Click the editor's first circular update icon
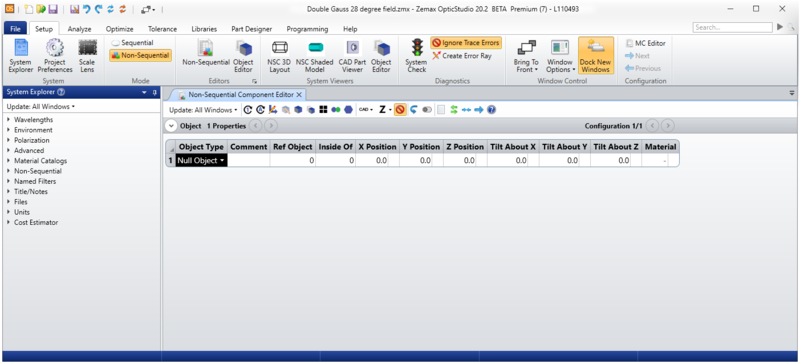800x364 pixels. click(x=248, y=110)
